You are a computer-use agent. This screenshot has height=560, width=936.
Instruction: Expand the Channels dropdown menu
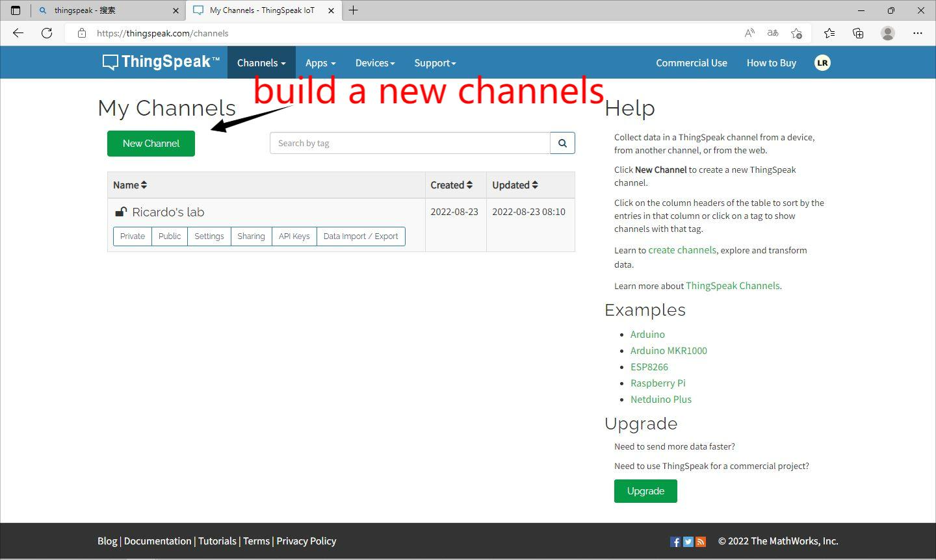point(261,63)
